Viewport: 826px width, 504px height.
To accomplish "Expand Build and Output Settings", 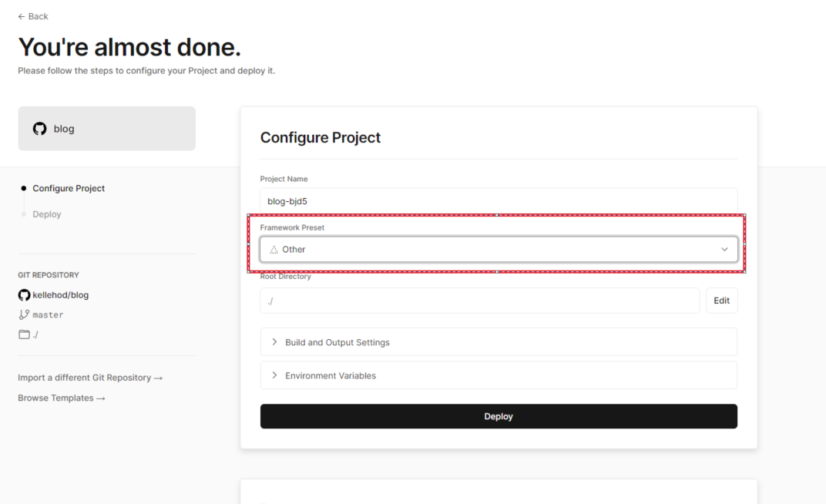I will pos(499,342).
